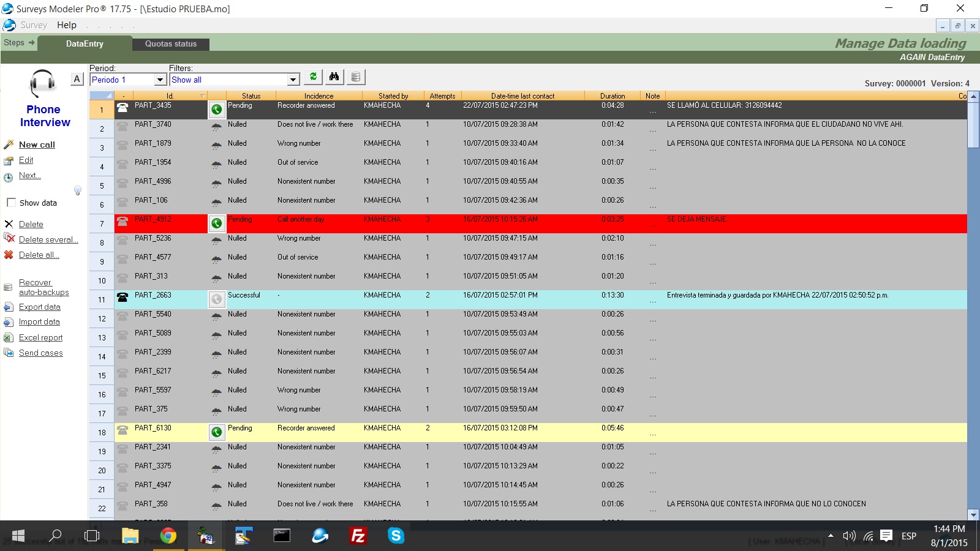Image resolution: width=980 pixels, height=551 pixels.
Task: Click the green refresh icon in the toolbar
Action: 313,77
